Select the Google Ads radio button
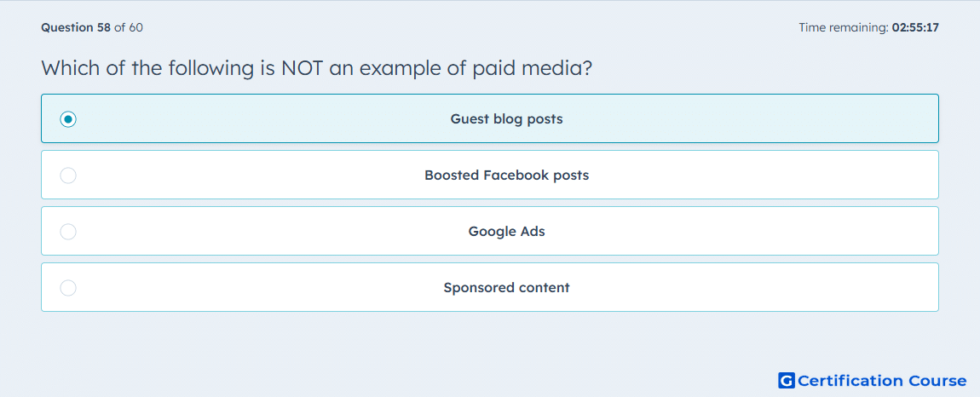This screenshot has height=397, width=980. pos(68,232)
